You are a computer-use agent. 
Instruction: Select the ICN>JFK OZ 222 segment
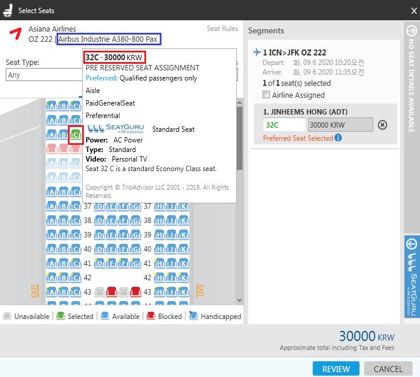click(294, 52)
